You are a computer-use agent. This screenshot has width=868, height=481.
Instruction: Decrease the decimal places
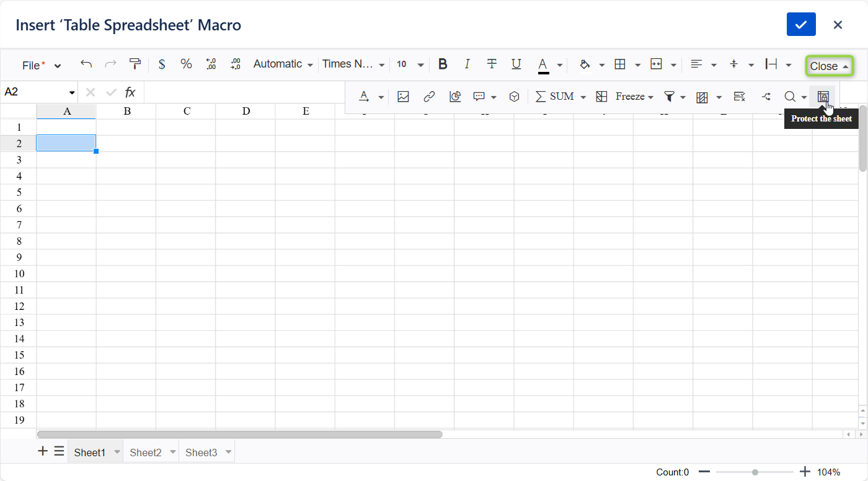(211, 64)
